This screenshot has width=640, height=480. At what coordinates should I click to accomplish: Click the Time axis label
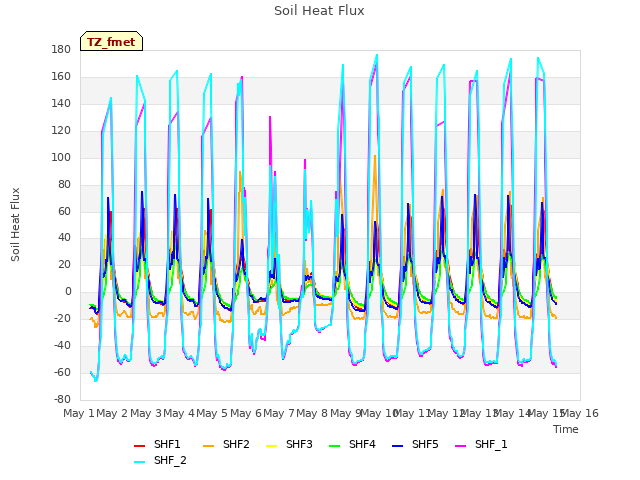pyautogui.click(x=566, y=429)
